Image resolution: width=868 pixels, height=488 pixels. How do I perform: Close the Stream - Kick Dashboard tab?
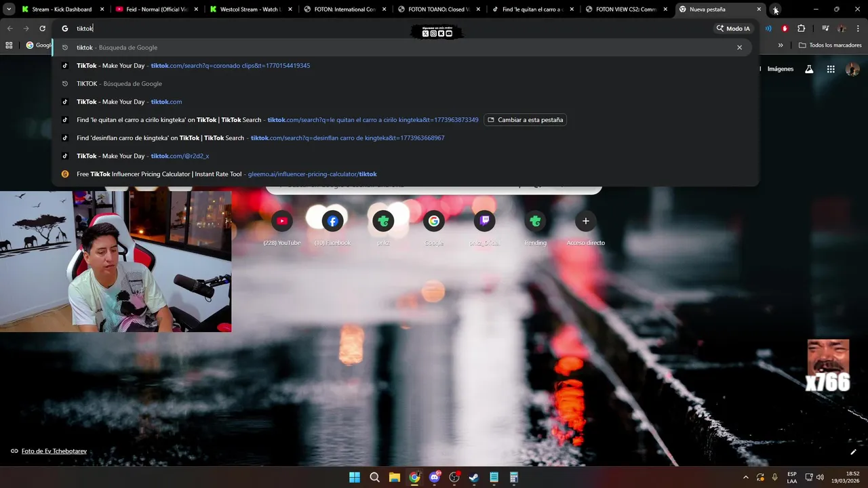coord(102,9)
